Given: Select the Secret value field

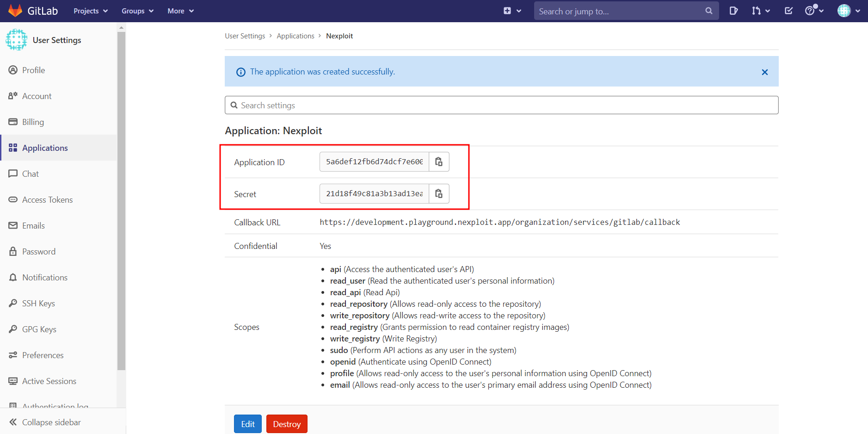Looking at the screenshot, I should point(374,193).
